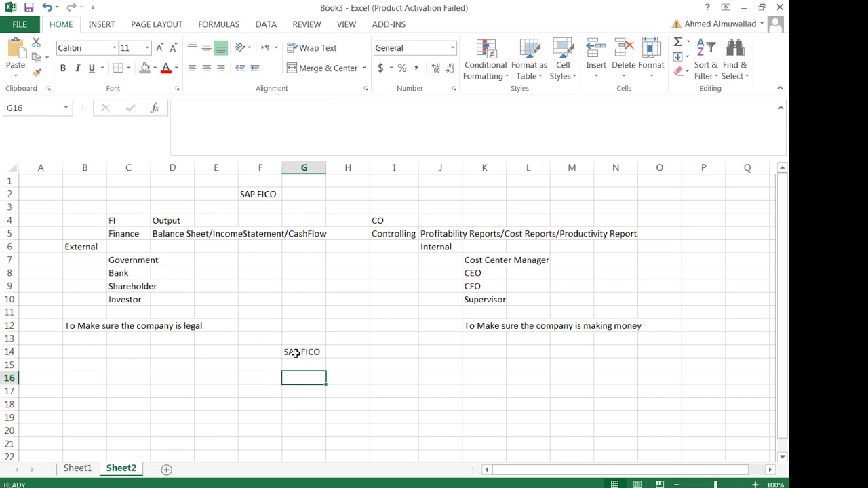Open the Name Box dropdown arrow
The width and height of the screenshot is (868, 488).
click(x=66, y=108)
